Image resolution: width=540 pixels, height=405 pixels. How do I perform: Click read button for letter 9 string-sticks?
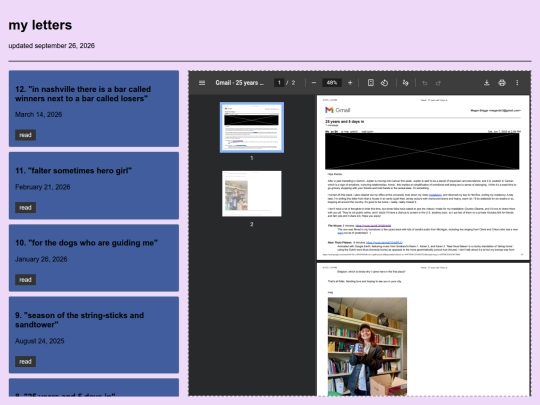pos(25,362)
